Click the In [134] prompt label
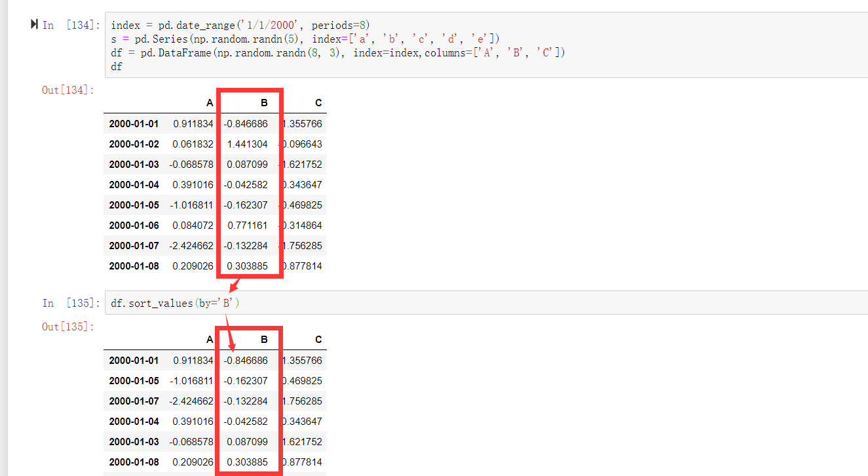The image size is (868, 476). coord(71,25)
